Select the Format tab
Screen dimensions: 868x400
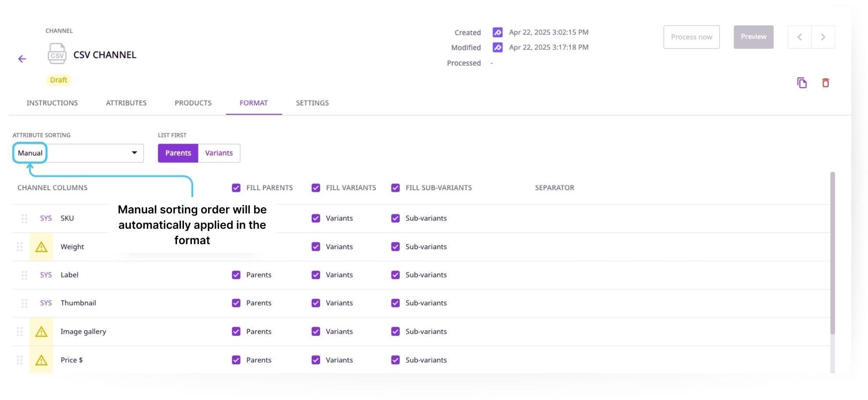(x=254, y=103)
